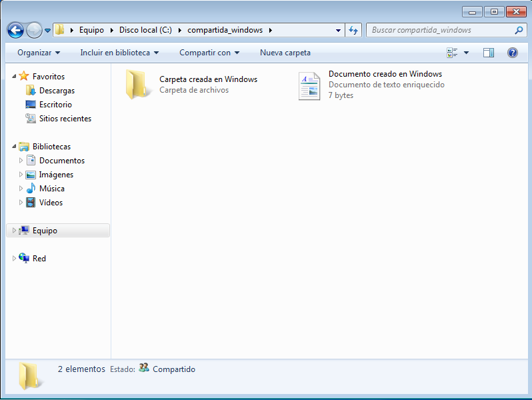Open the address bar history dropdown
This screenshot has height=400, width=532.
(338, 30)
